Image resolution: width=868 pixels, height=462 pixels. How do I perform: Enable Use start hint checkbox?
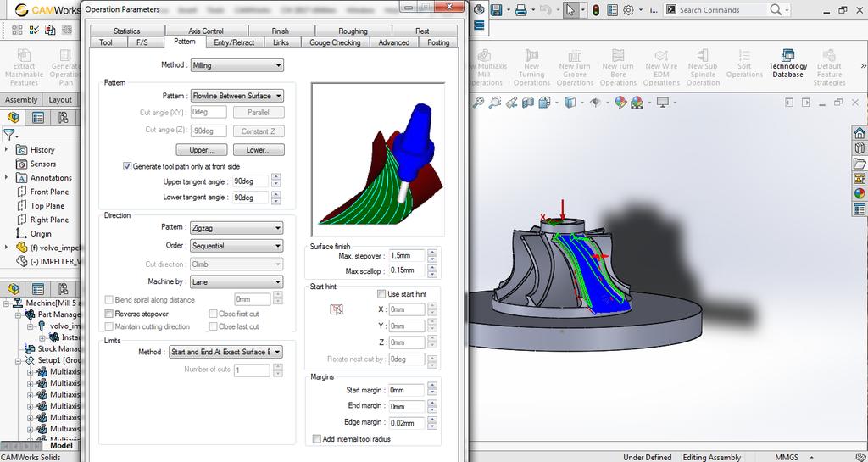pos(381,294)
